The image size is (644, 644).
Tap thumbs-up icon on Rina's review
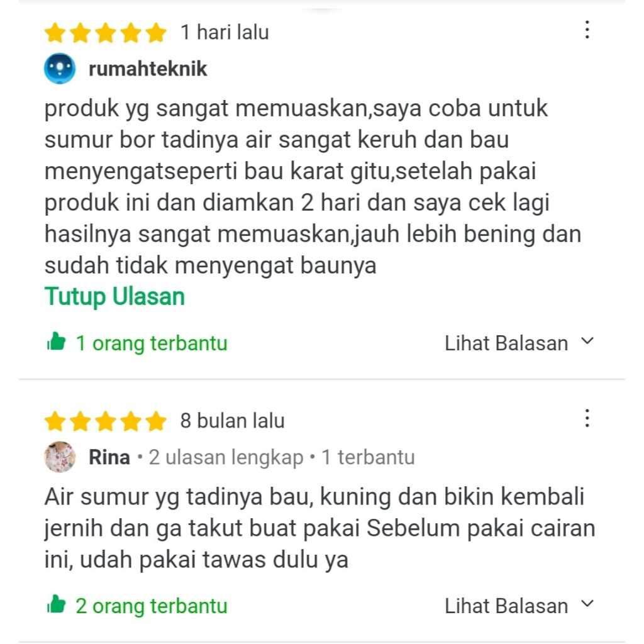pyautogui.click(x=56, y=604)
